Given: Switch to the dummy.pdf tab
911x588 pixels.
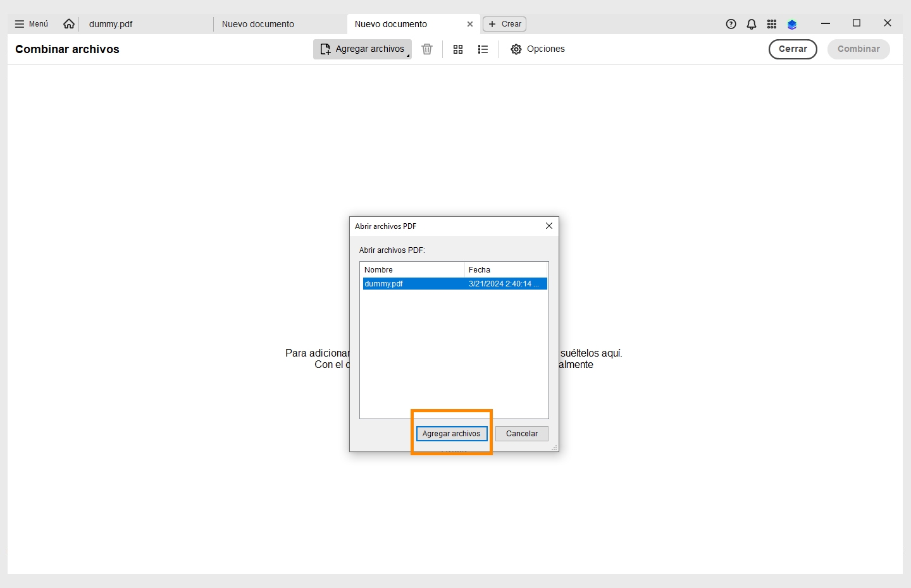Looking at the screenshot, I should [x=111, y=24].
